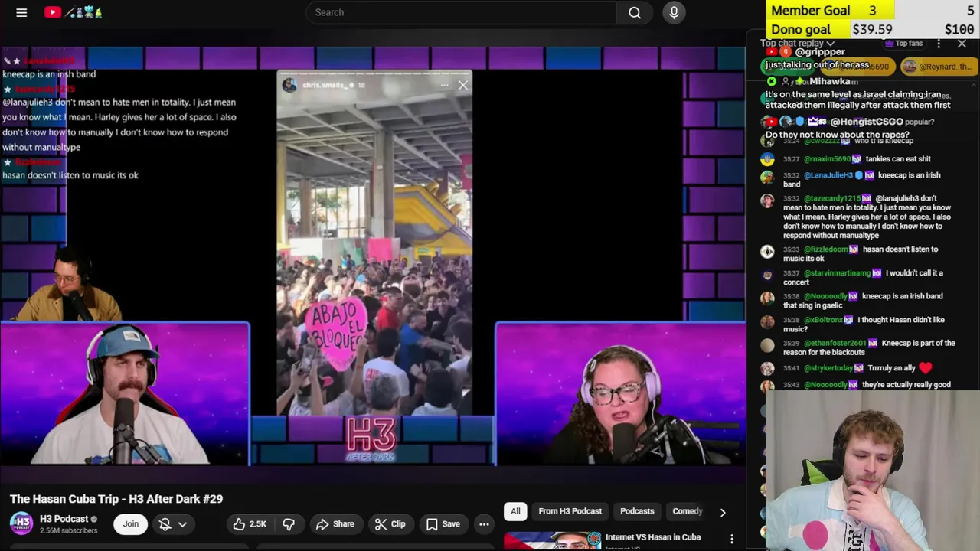Click the Member Goal overlay label
The height and width of the screenshot is (551, 980).
[810, 10]
